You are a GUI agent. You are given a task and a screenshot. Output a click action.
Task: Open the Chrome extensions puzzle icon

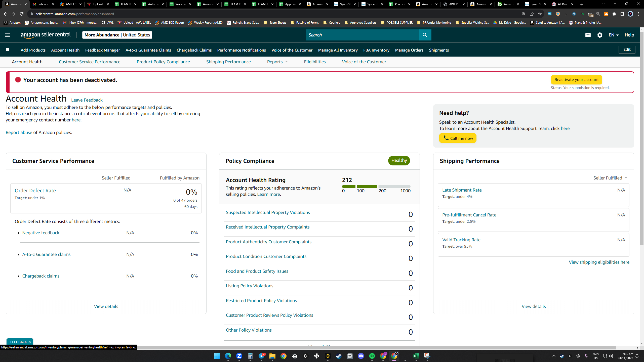(x=614, y=14)
